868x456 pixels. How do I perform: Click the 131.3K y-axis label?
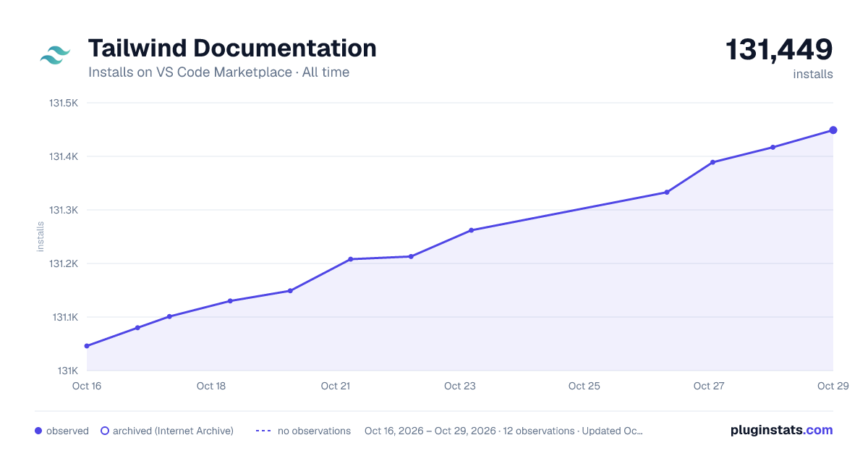(64, 210)
